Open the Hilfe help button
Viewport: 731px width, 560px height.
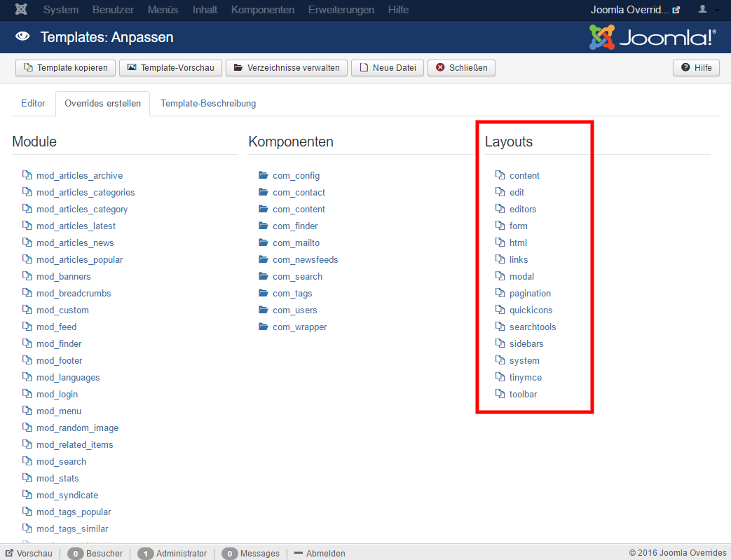pyautogui.click(x=696, y=68)
